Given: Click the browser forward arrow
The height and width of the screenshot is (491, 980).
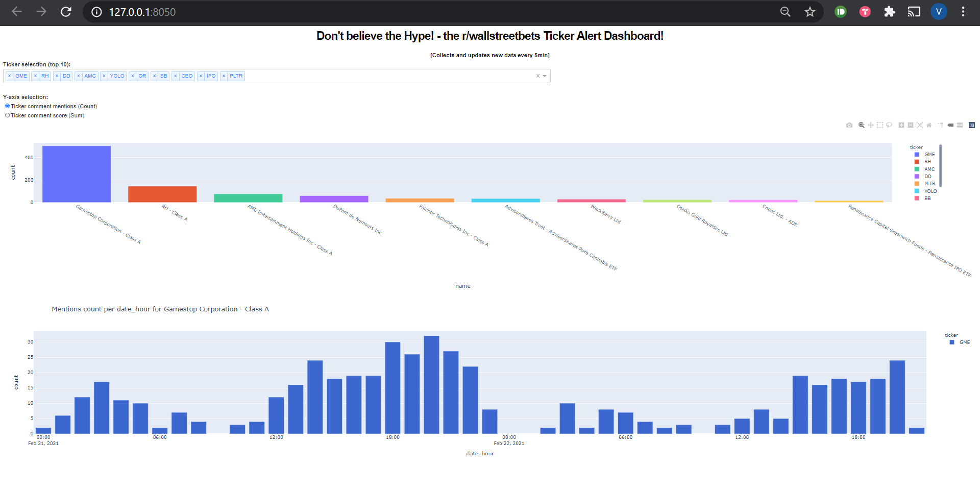Looking at the screenshot, I should pos(41,12).
